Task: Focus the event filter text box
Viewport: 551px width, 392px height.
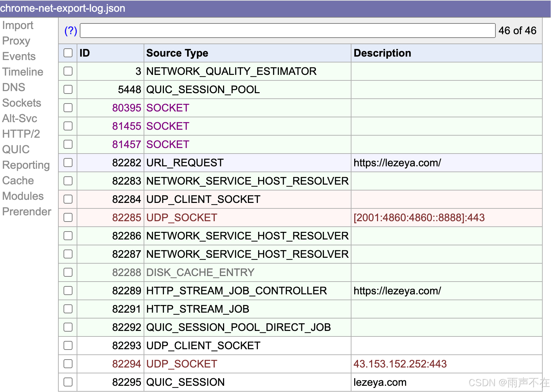Action: click(287, 31)
